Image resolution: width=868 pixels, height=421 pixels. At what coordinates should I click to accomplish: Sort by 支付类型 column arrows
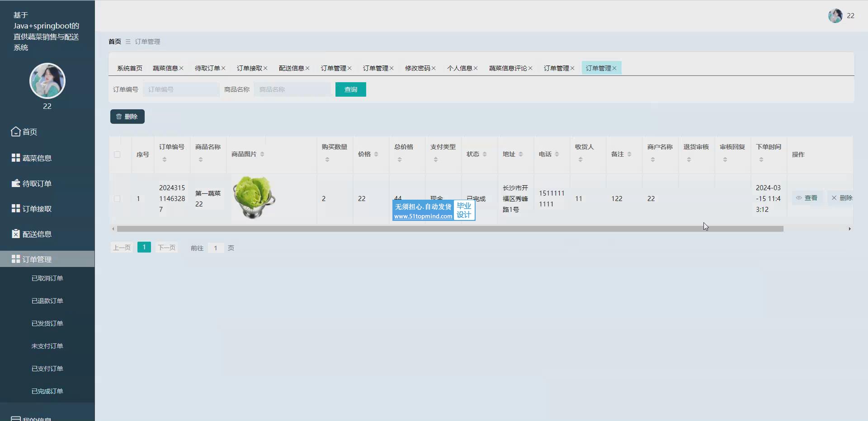click(x=436, y=159)
